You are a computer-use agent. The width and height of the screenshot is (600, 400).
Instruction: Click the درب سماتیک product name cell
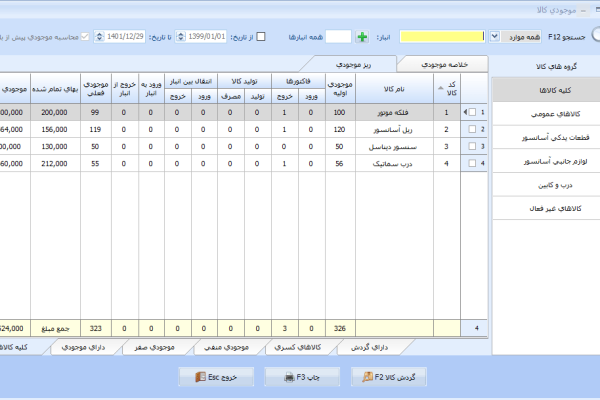395,163
